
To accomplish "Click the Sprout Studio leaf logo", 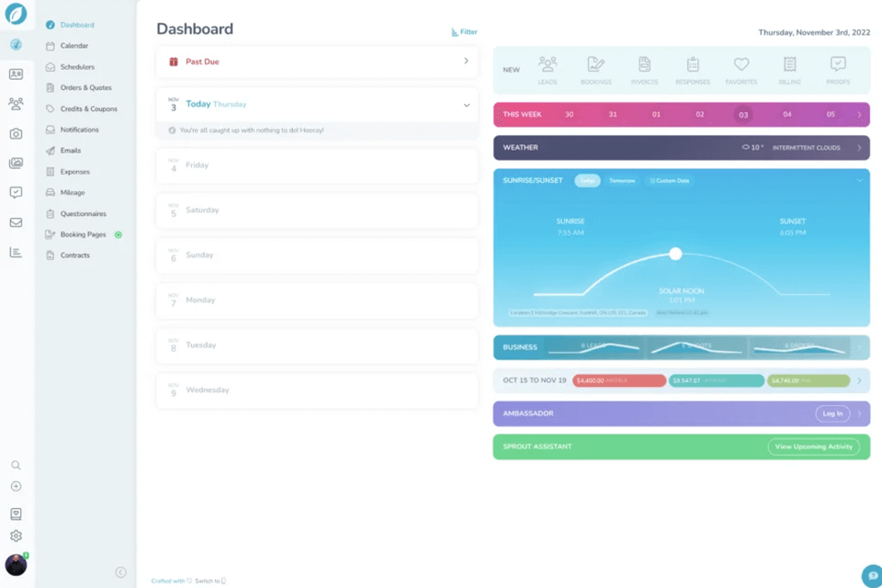I will (x=16, y=14).
